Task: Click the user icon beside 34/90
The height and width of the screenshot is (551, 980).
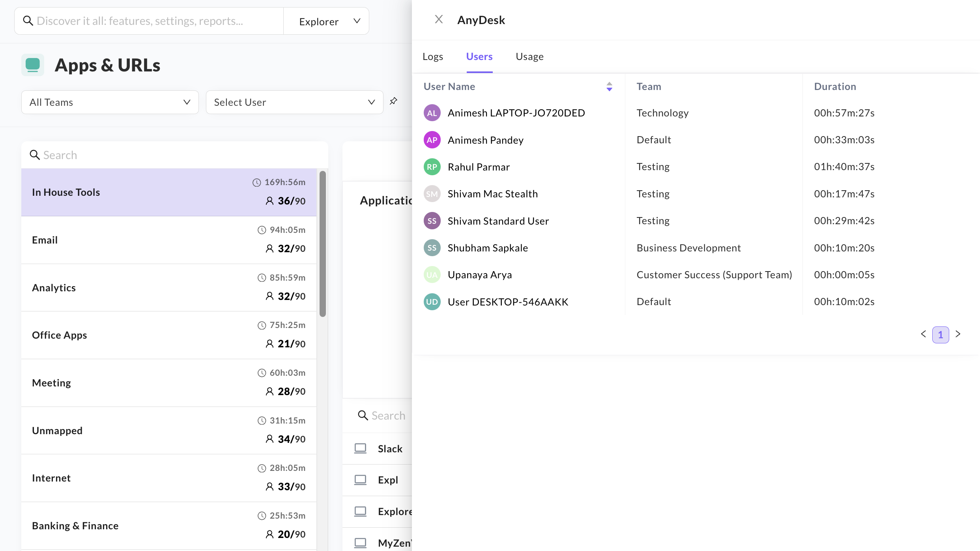Action: pos(269,439)
